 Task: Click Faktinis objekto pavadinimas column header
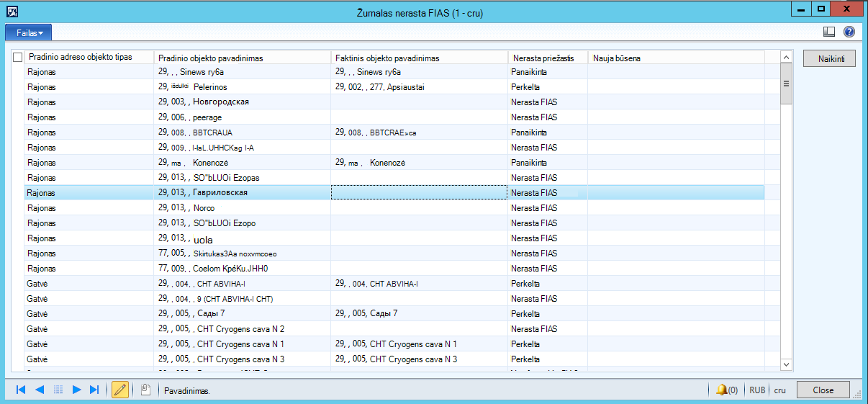pyautogui.click(x=420, y=58)
